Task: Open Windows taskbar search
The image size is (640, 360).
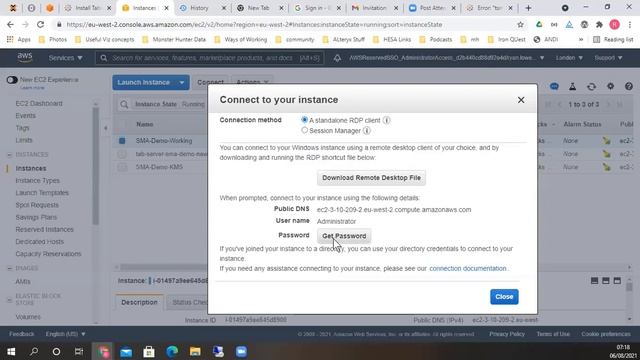Action: pos(34,351)
